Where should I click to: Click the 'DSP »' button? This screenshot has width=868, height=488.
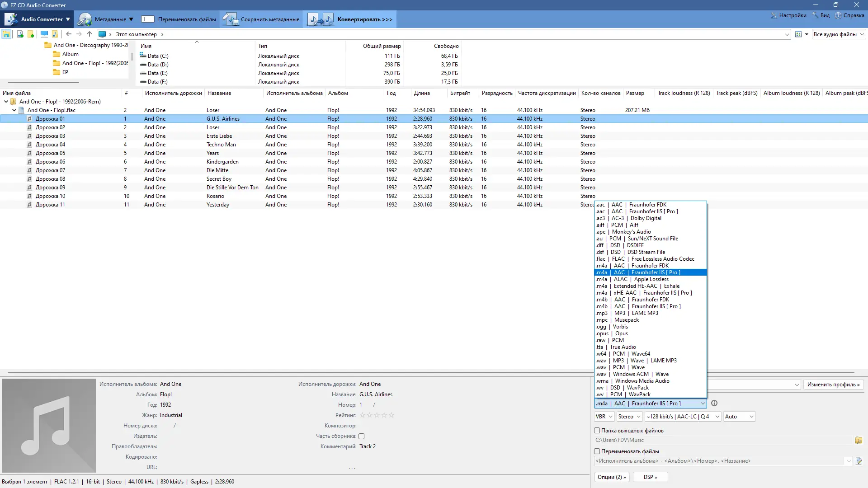pos(650,477)
